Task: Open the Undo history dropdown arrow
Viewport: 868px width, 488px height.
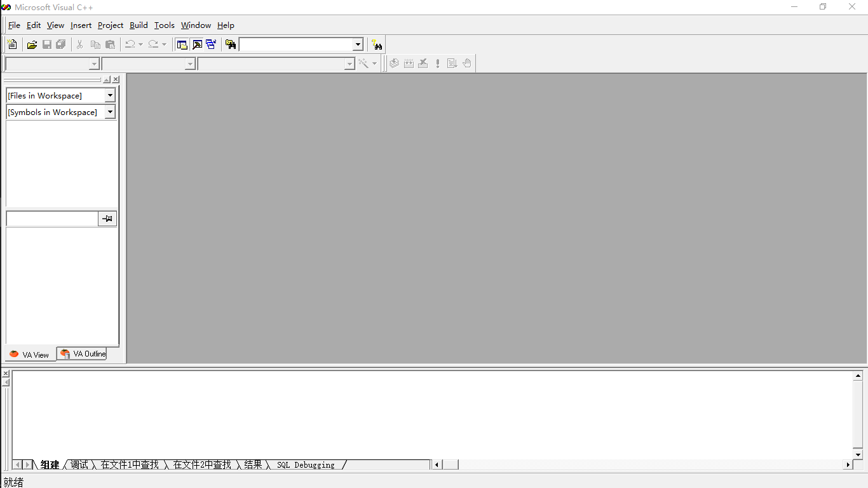Action: pyautogui.click(x=140, y=44)
